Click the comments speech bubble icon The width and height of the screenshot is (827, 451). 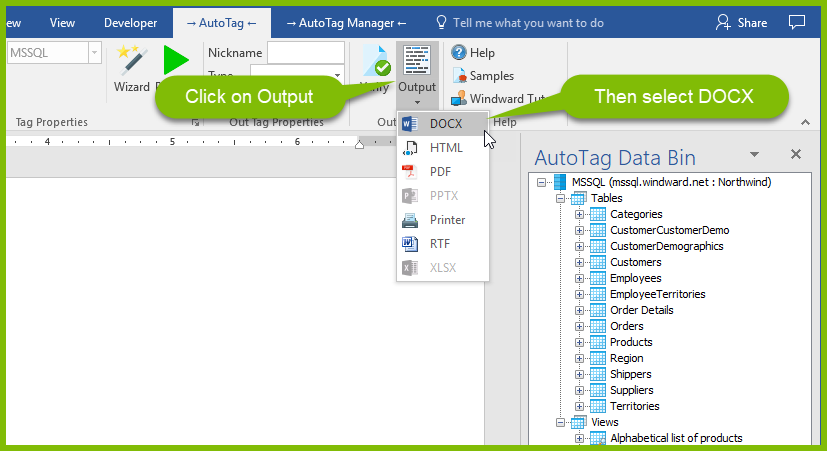click(796, 22)
